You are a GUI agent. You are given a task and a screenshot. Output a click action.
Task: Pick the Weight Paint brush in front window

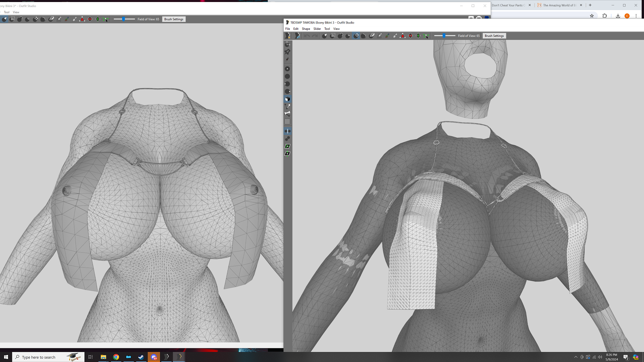379,36
